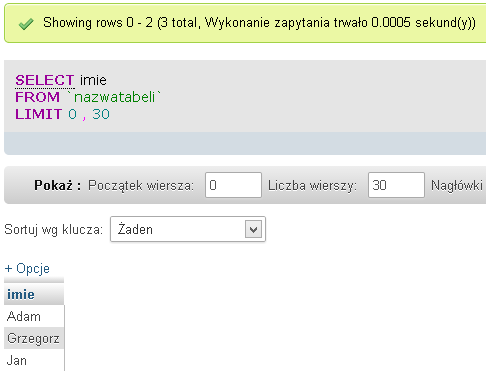The width and height of the screenshot is (486, 383).
Task: Click the Sortuj wg klucza label
Action: point(54,230)
